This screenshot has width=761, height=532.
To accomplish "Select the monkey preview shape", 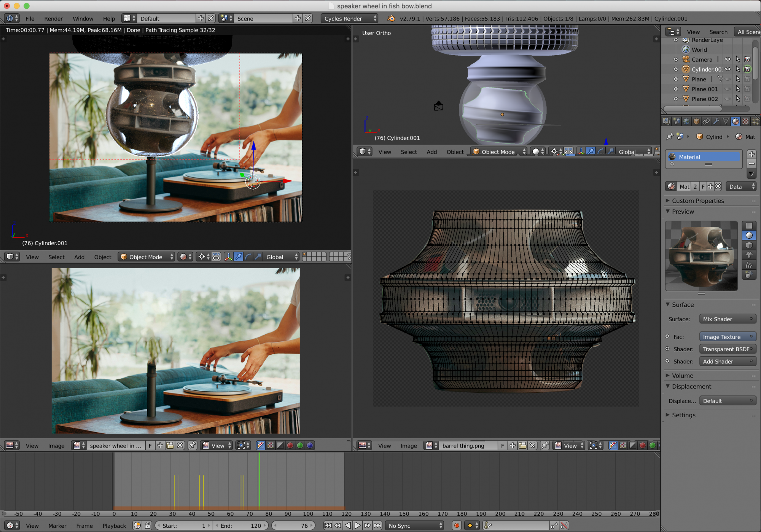I will (749, 255).
